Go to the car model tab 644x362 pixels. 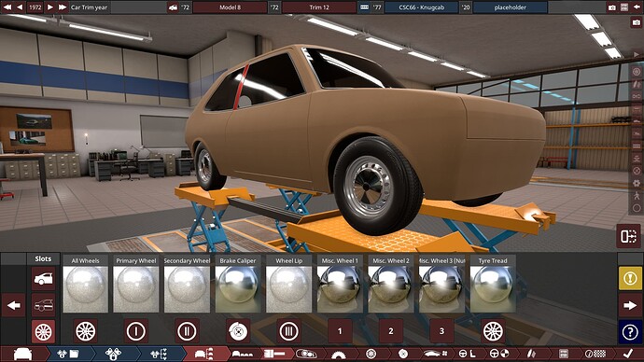[23, 354]
